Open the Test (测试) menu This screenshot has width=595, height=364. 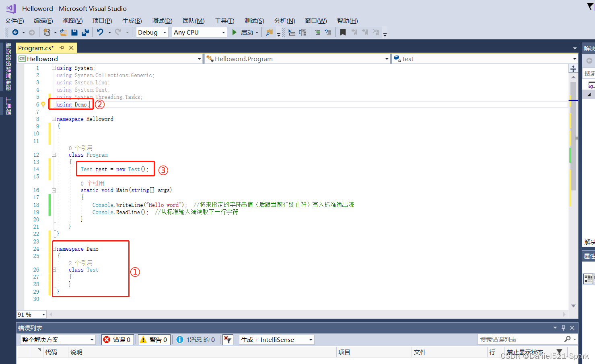pos(254,21)
